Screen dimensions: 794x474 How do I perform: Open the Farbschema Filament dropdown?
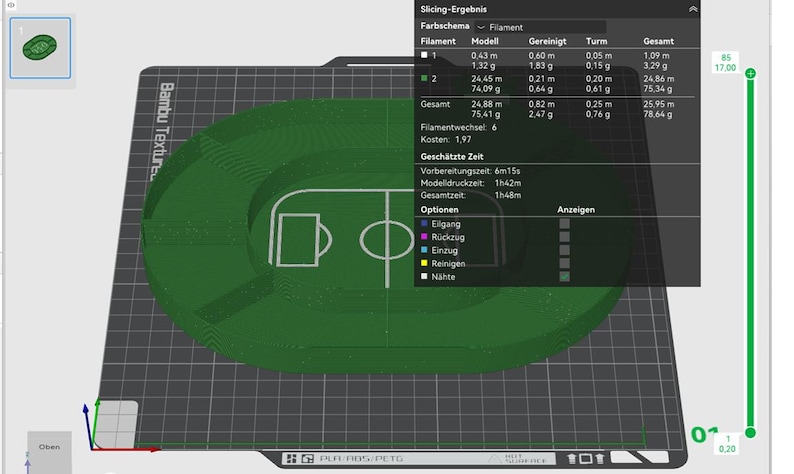coord(540,27)
